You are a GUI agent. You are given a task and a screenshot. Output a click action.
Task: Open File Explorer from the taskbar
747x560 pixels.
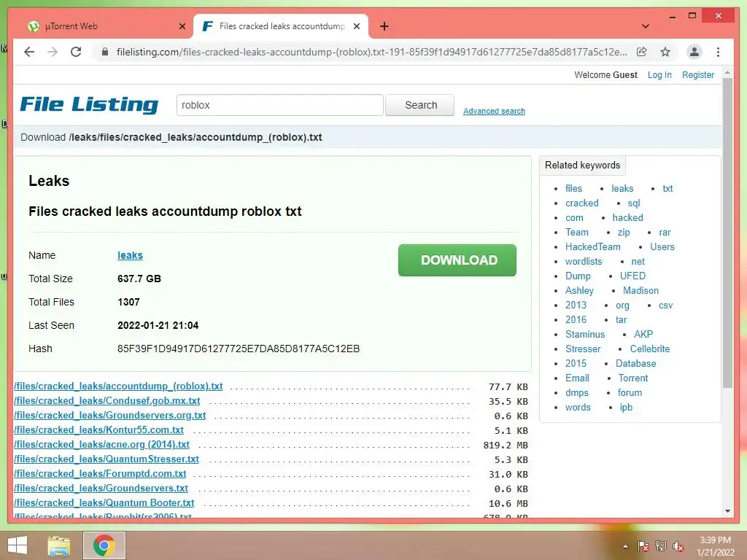58,545
